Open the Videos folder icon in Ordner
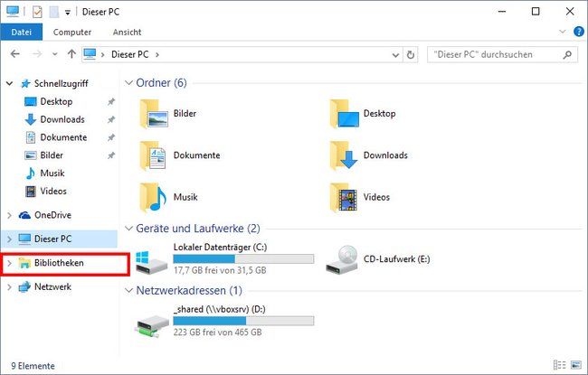 (344, 197)
